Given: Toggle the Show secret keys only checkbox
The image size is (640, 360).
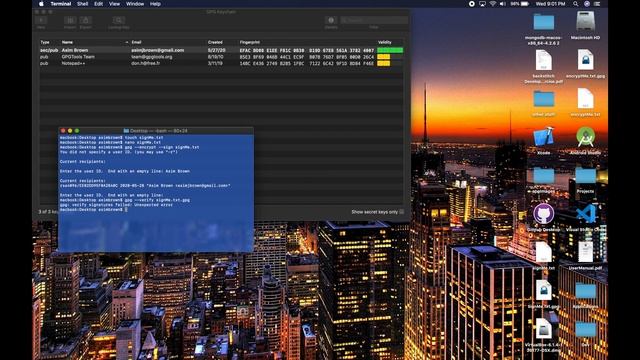Looking at the screenshot, I should pos(402,212).
